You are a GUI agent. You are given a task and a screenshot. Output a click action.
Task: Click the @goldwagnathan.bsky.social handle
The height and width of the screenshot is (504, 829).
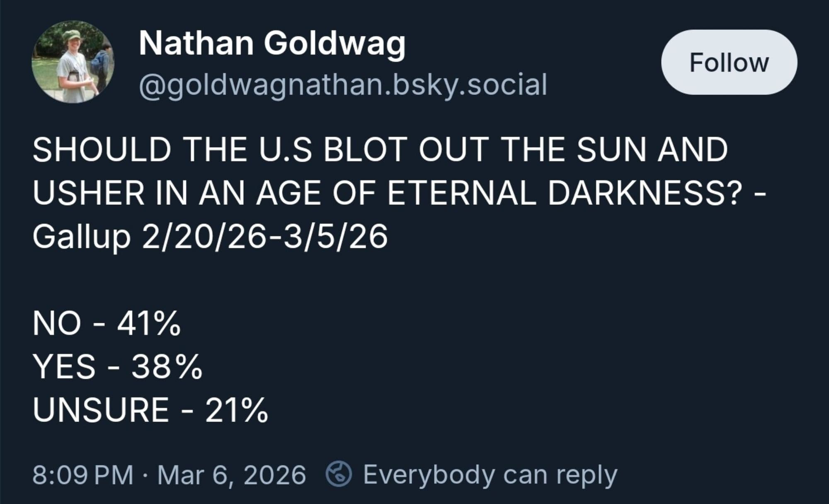[x=343, y=85]
